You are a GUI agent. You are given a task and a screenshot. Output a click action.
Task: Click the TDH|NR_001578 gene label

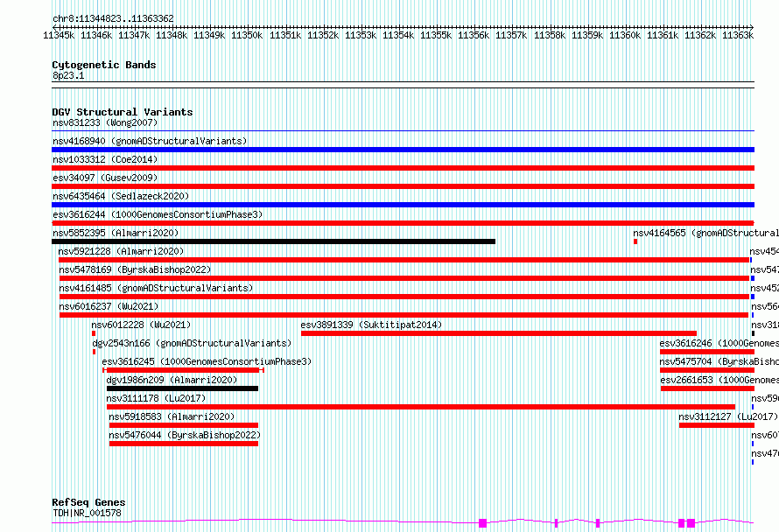pyautogui.click(x=87, y=513)
